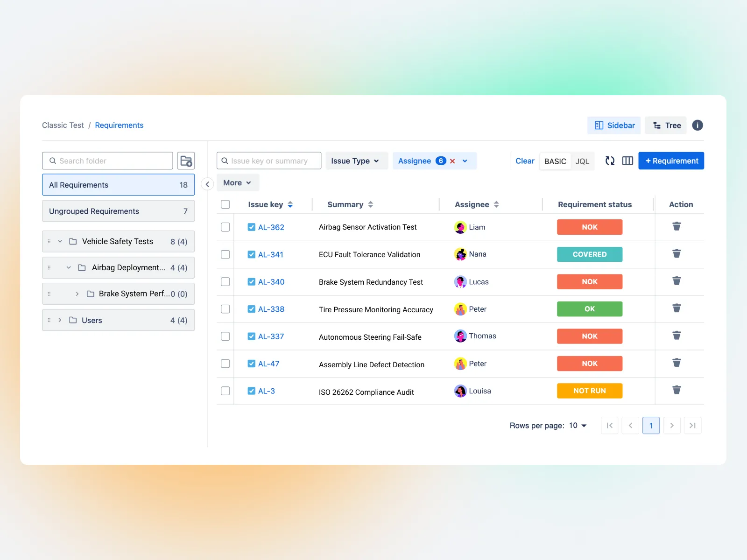The width and height of the screenshot is (747, 560).
Task: Delete requirement AL-362 with trash icon
Action: coord(677,227)
